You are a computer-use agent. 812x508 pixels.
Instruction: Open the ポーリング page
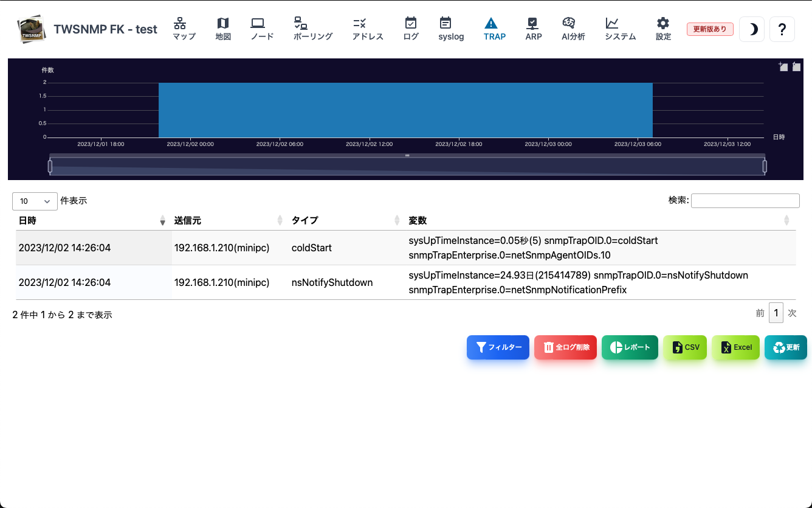[x=313, y=29]
